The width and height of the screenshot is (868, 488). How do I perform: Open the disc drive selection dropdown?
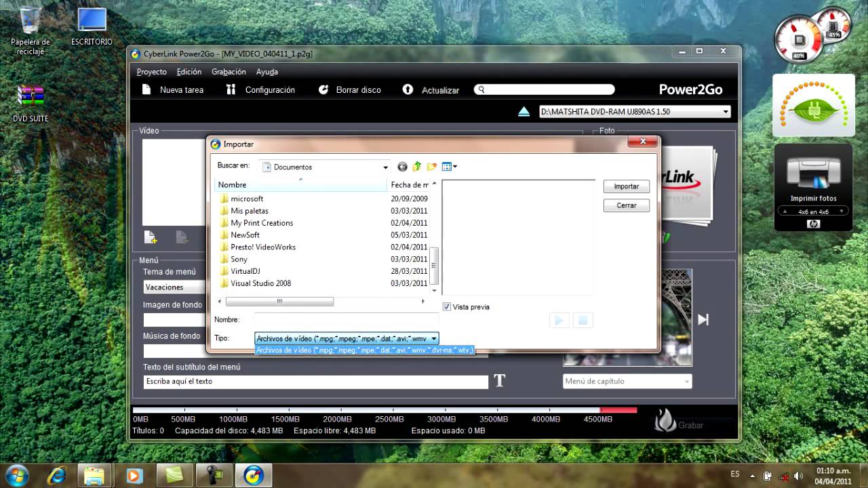pos(726,112)
